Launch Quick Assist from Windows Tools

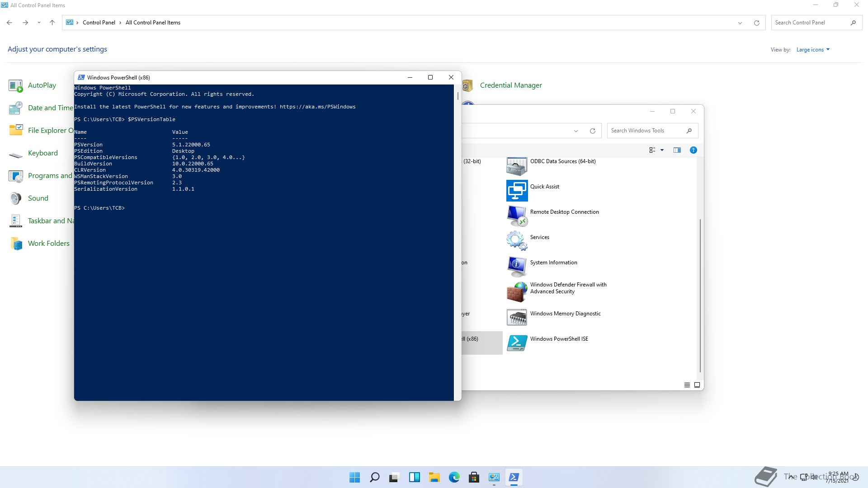533,191
